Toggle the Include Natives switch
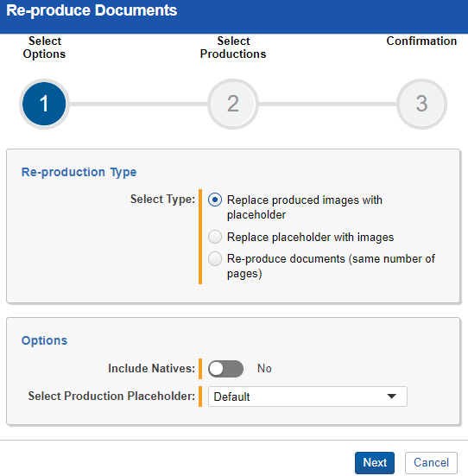This screenshot has height=476, width=468. point(226,369)
